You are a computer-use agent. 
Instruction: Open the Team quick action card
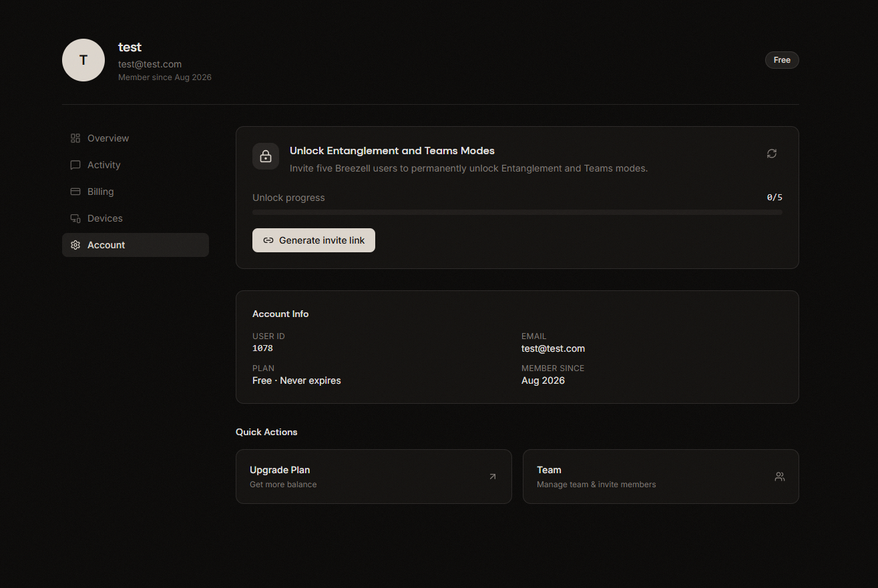pyautogui.click(x=661, y=477)
